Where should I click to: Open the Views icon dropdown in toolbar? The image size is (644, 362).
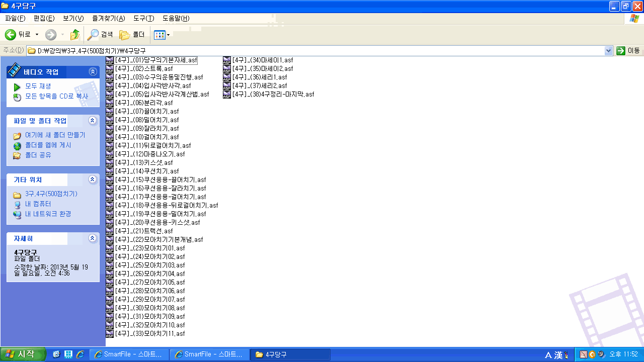click(162, 35)
